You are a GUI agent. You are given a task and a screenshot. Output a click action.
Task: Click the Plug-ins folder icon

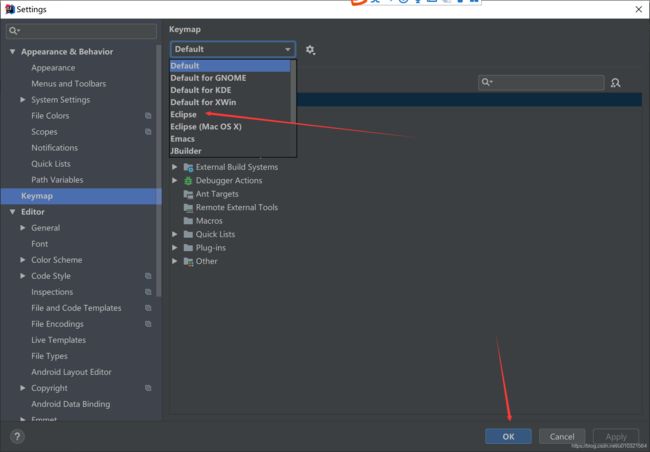188,248
